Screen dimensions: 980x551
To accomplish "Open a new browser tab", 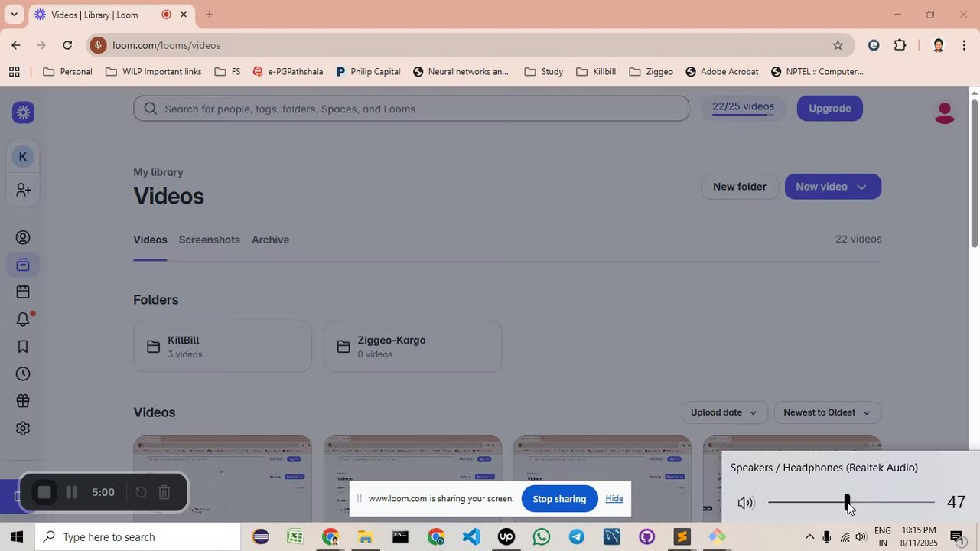I will coord(209,15).
